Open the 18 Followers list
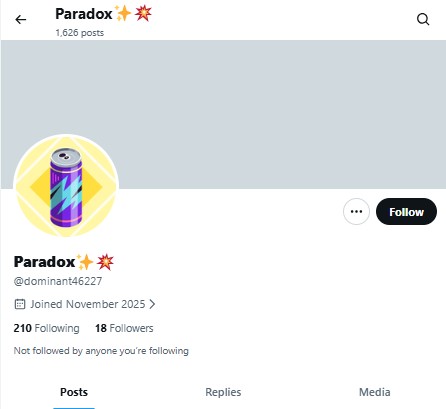Screen dimensions: 446x409 pyautogui.click(x=124, y=328)
